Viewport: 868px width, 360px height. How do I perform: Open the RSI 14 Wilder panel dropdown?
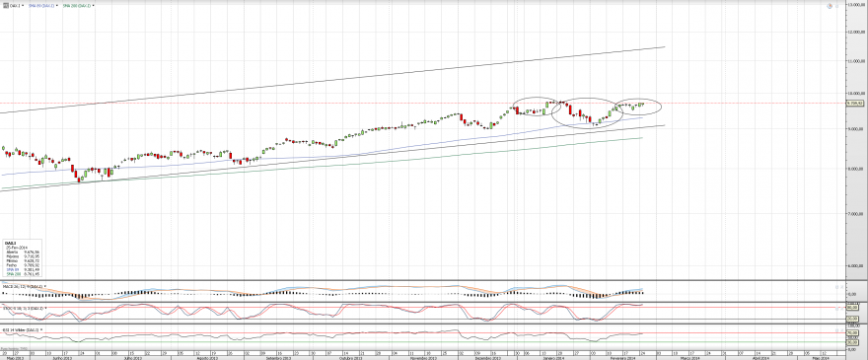tap(41, 330)
